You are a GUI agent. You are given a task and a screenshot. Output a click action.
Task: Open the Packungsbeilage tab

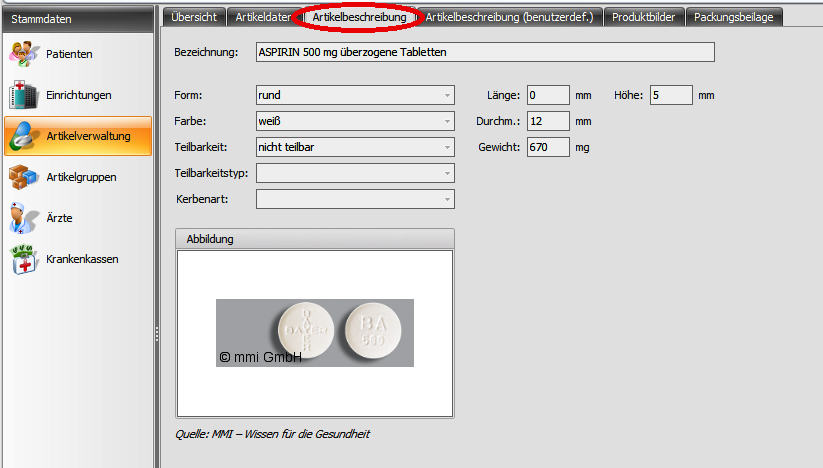pos(733,17)
